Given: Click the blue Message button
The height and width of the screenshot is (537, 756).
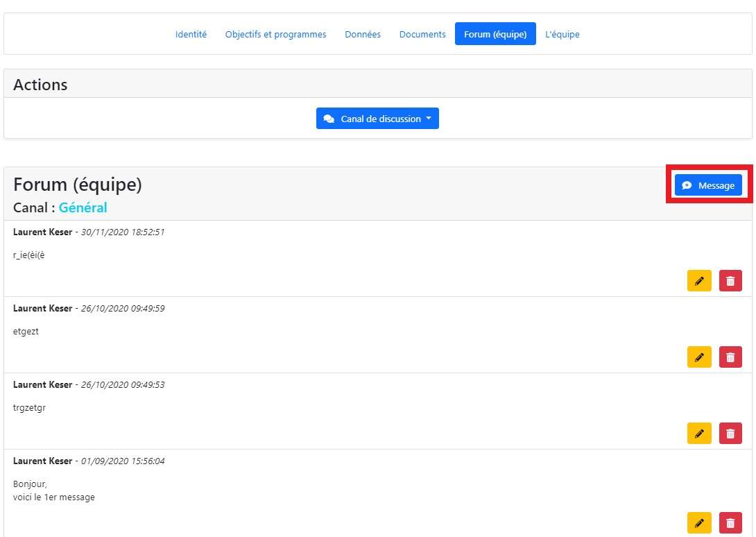Looking at the screenshot, I should click(x=708, y=185).
